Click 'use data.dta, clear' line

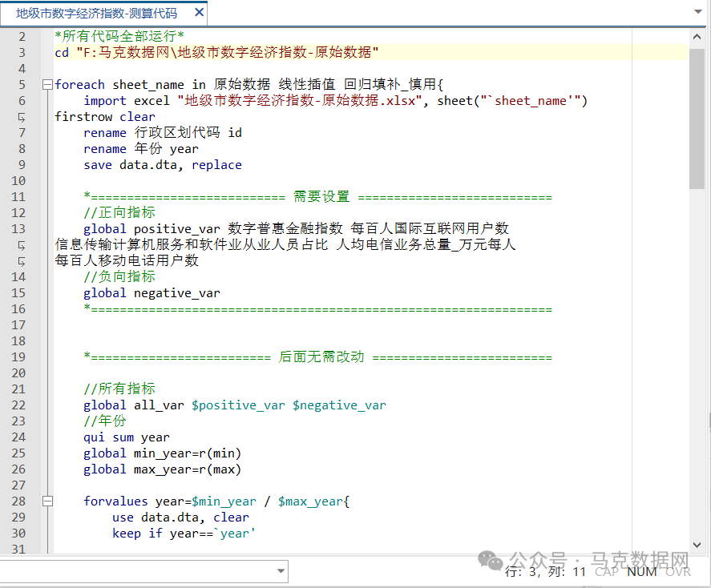[181, 518]
